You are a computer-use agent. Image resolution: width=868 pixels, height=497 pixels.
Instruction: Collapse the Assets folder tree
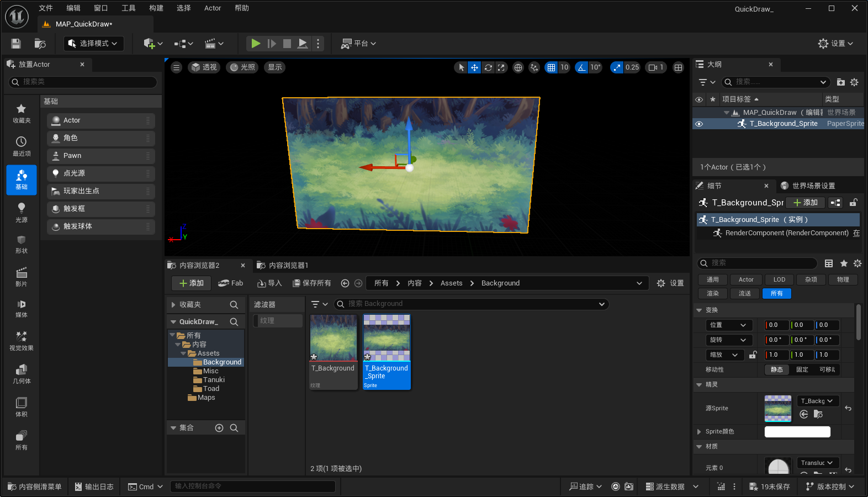183,353
